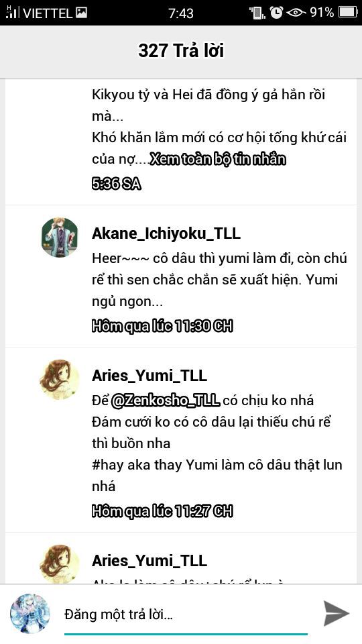Tap the "5:36 SA" timestamp
Viewport: 362px width, 644px height.
pos(116,184)
